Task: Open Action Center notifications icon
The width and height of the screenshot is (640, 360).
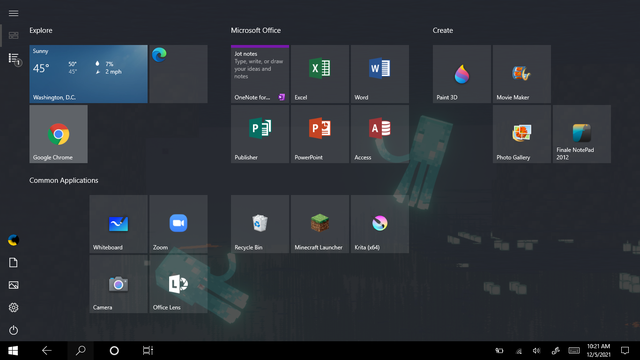Action: [625, 351]
